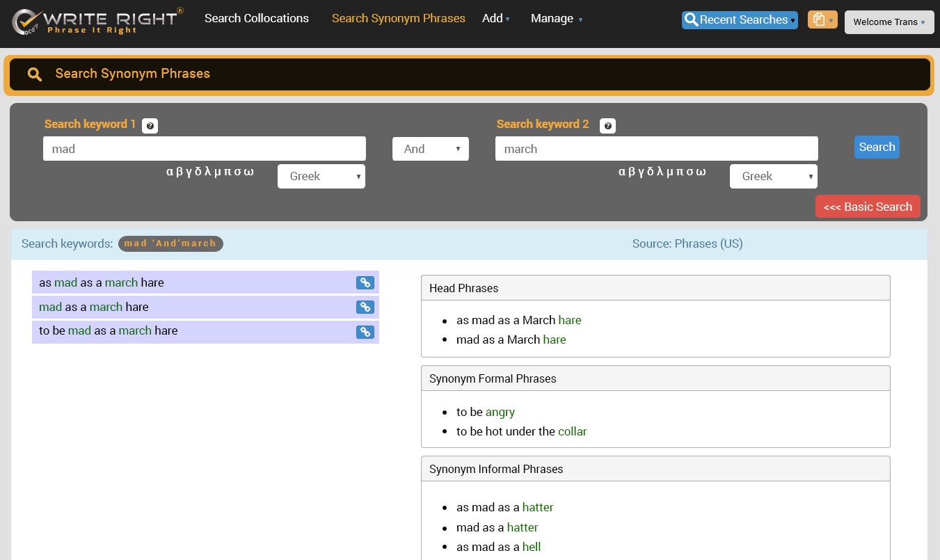
Task: Expand the Recent Searches dropdown
Action: coord(740,20)
